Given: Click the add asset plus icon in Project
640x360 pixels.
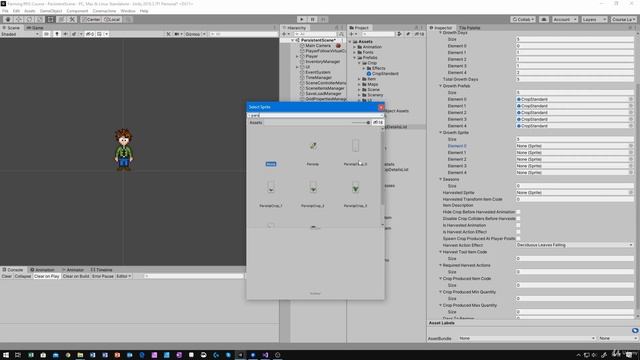Looking at the screenshot, I should [352, 34].
